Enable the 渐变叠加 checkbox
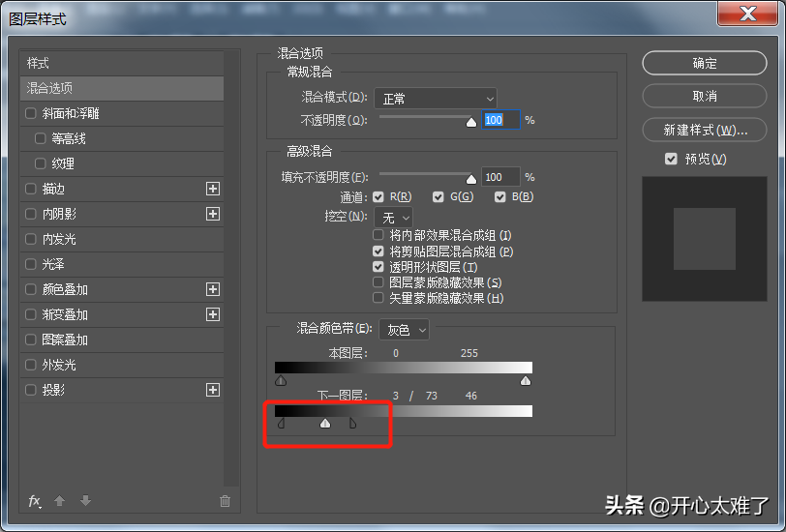The image size is (786, 532). point(31,314)
